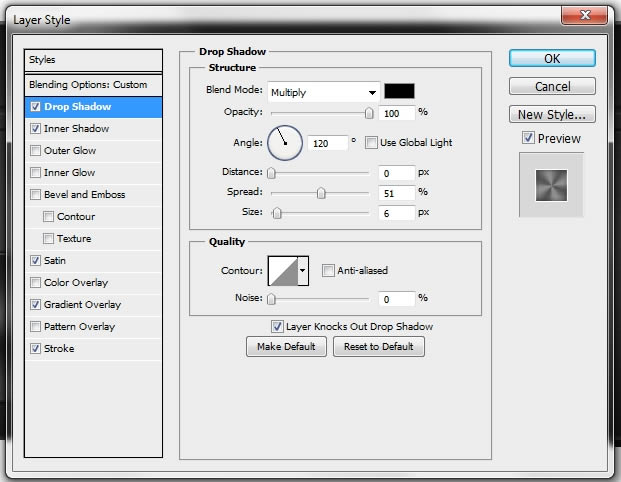The height and width of the screenshot is (482, 621).
Task: Click Make Default button
Action: coord(286,347)
